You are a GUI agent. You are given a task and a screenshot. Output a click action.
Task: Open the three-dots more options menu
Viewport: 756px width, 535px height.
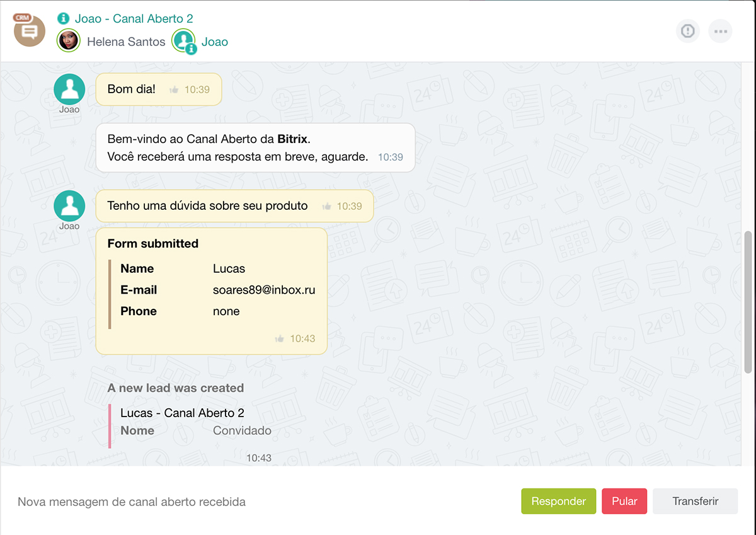coord(720,31)
